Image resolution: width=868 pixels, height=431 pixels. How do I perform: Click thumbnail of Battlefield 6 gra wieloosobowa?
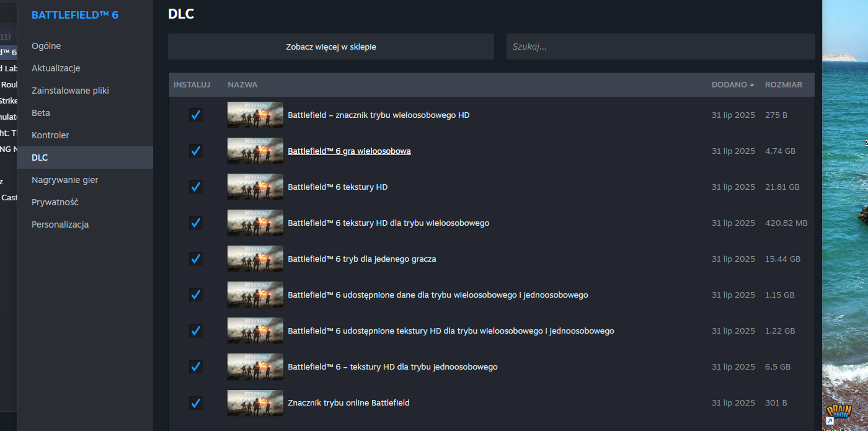point(255,151)
